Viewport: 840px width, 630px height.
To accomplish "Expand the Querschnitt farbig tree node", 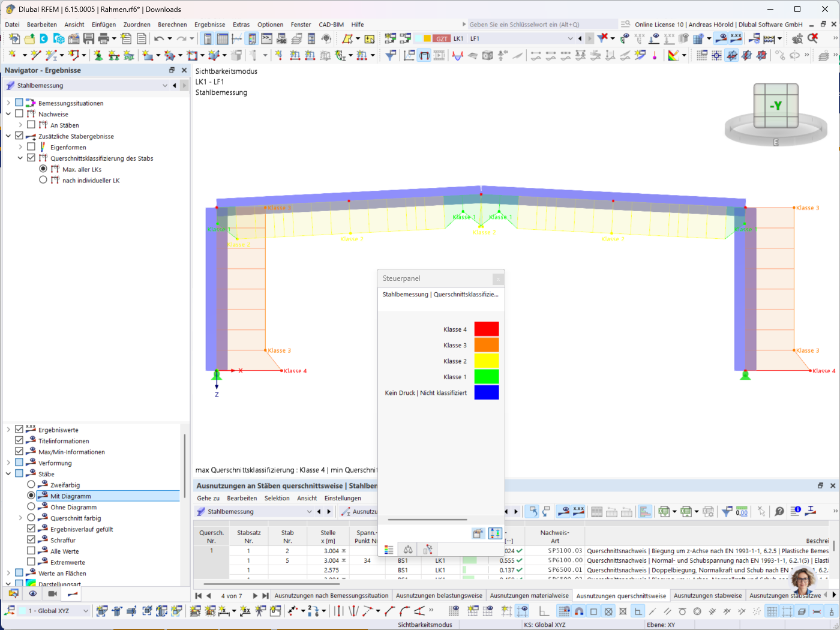I will [x=20, y=518].
